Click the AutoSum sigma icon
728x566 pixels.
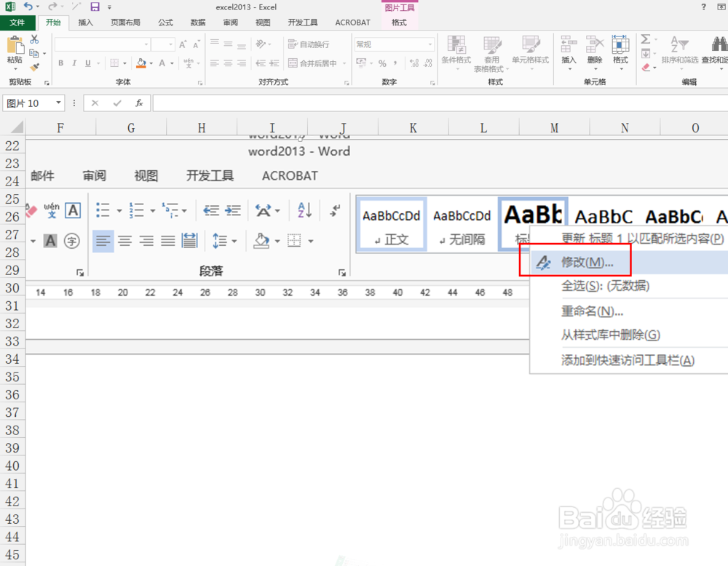pos(646,39)
